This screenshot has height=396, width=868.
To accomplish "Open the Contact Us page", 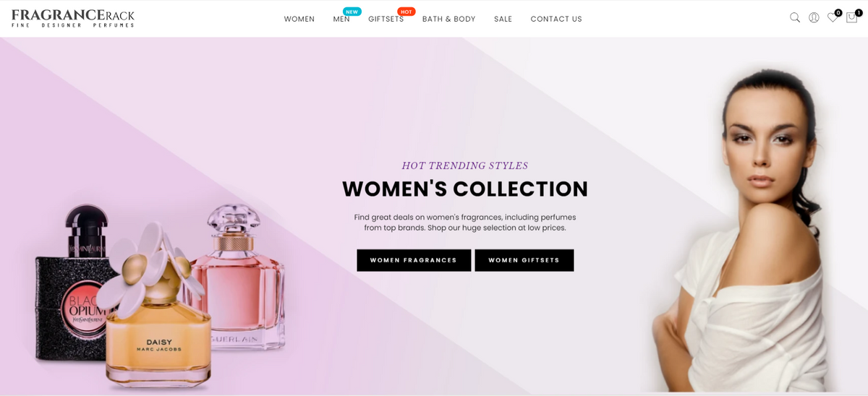I will tap(556, 20).
